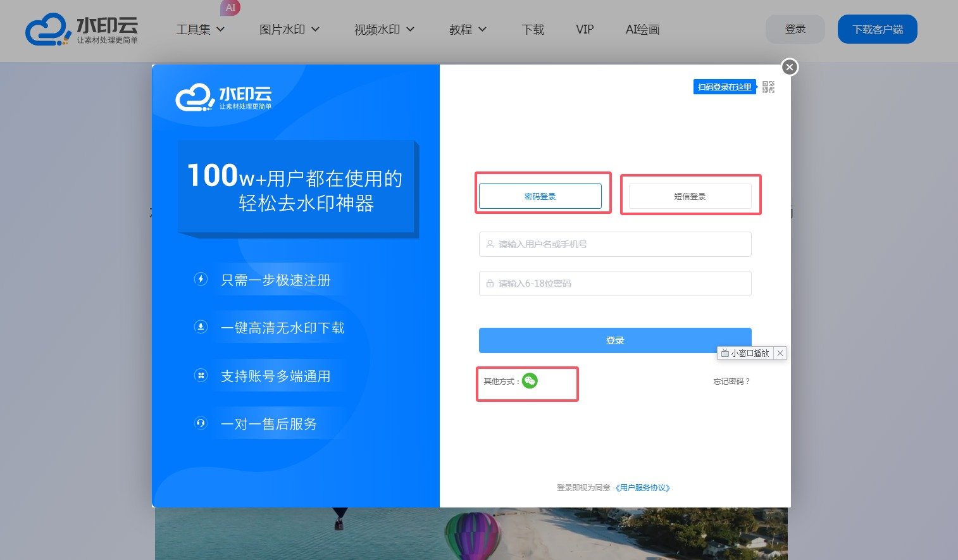Viewport: 958px width, 560px height.
Task: Click the 水印云 logo in header
Action: pos(82,30)
